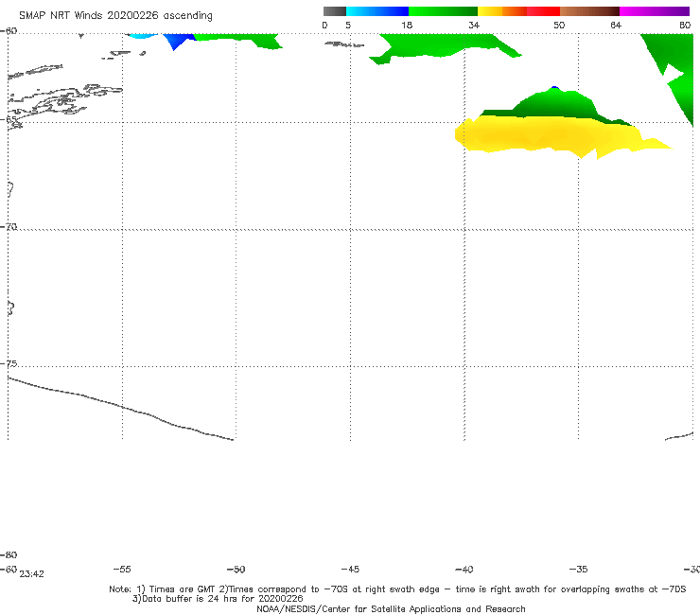
Task: Click the color scale value label '18'
Action: 407,26
